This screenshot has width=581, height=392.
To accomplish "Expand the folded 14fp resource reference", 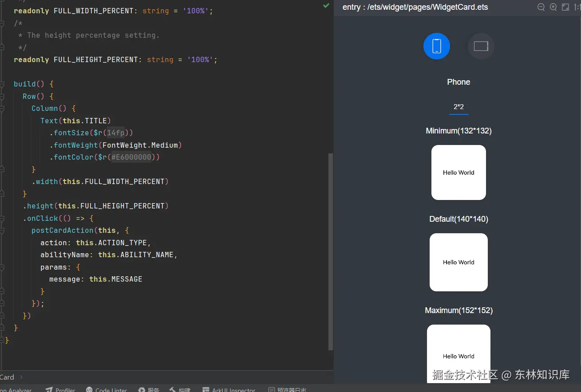I will pos(116,133).
